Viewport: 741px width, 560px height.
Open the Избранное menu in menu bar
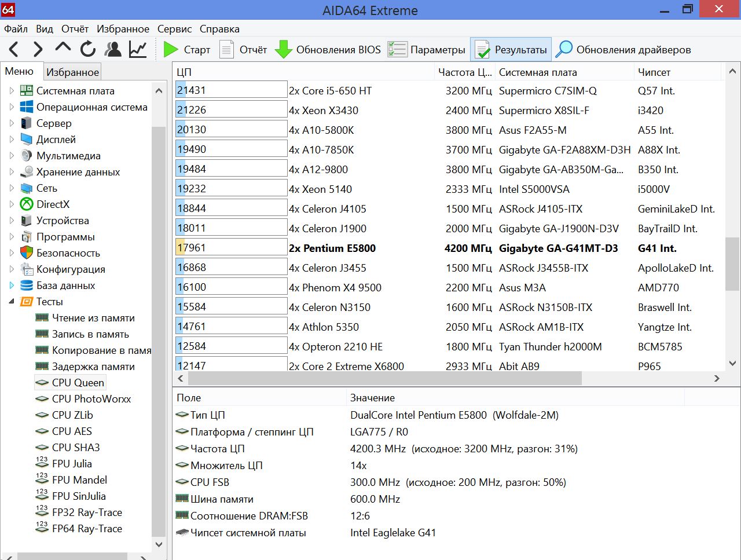pyautogui.click(x=123, y=29)
